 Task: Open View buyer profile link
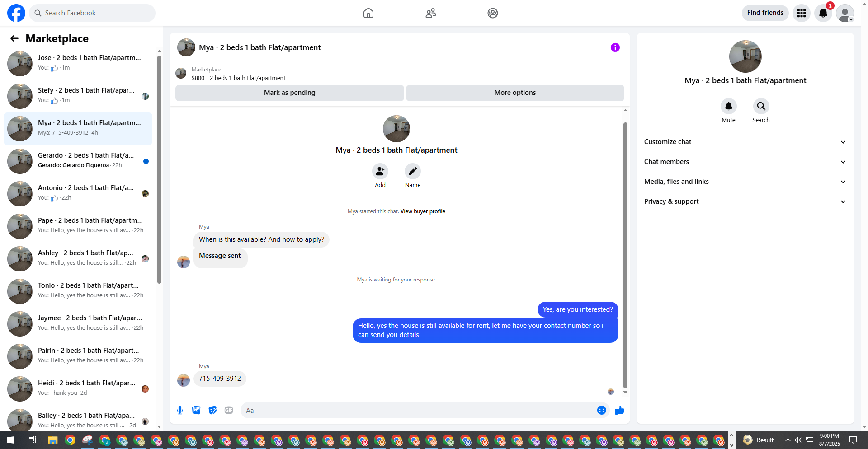[423, 211]
